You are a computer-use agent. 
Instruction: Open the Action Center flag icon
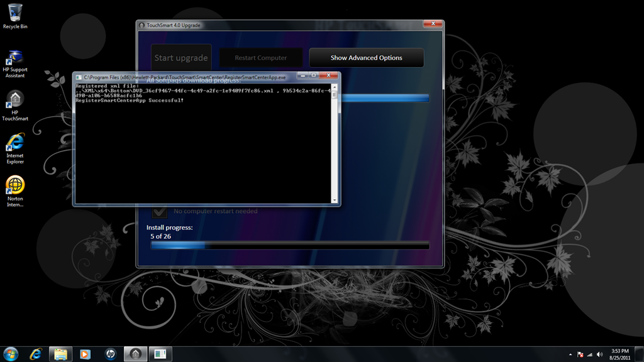coord(580,354)
